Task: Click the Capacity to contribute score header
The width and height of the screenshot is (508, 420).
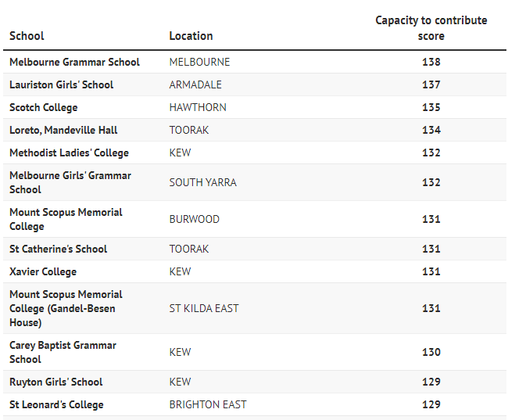Action: tap(431, 28)
